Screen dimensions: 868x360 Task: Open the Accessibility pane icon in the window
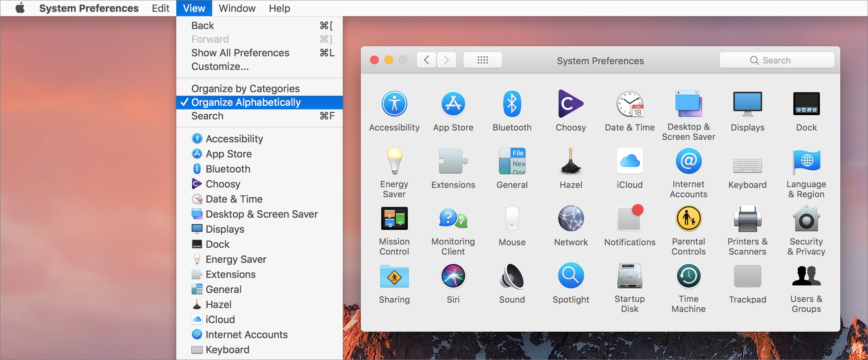[394, 104]
